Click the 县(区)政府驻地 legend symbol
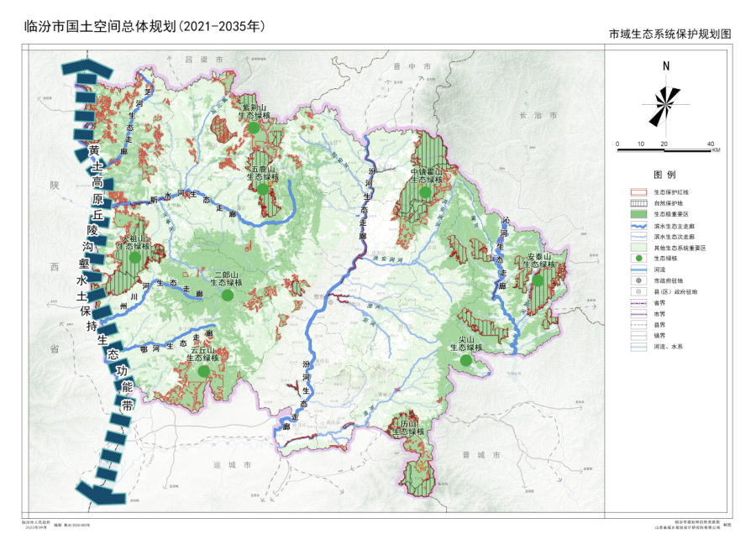This screenshot has width=756, height=534. click(x=639, y=291)
